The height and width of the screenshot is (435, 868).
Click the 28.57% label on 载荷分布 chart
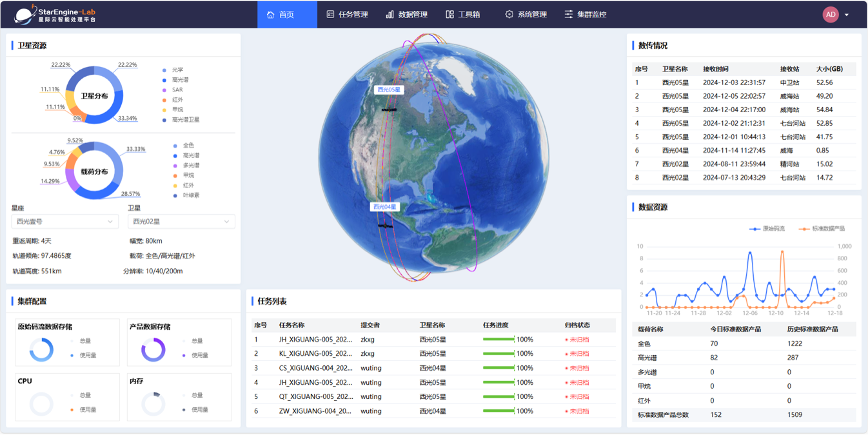point(130,194)
